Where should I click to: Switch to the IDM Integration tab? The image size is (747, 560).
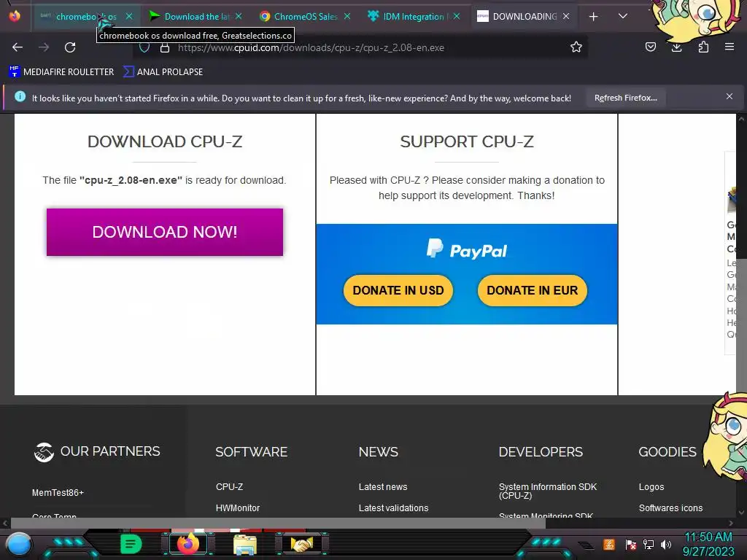click(x=414, y=16)
